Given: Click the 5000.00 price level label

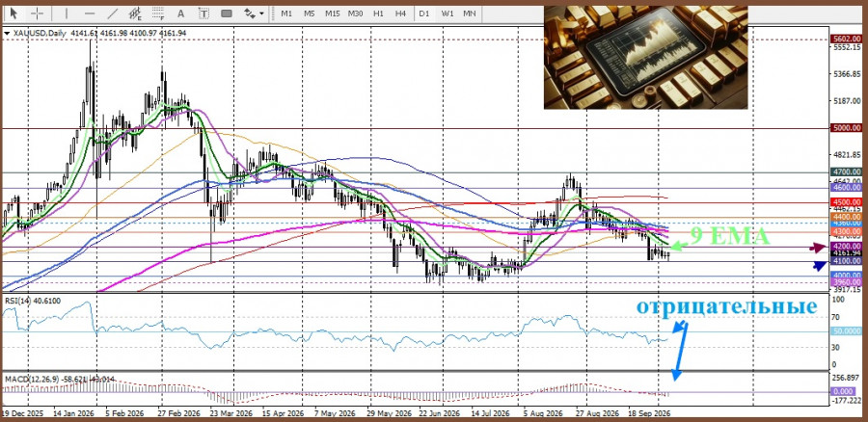Looking at the screenshot, I should (846, 128).
